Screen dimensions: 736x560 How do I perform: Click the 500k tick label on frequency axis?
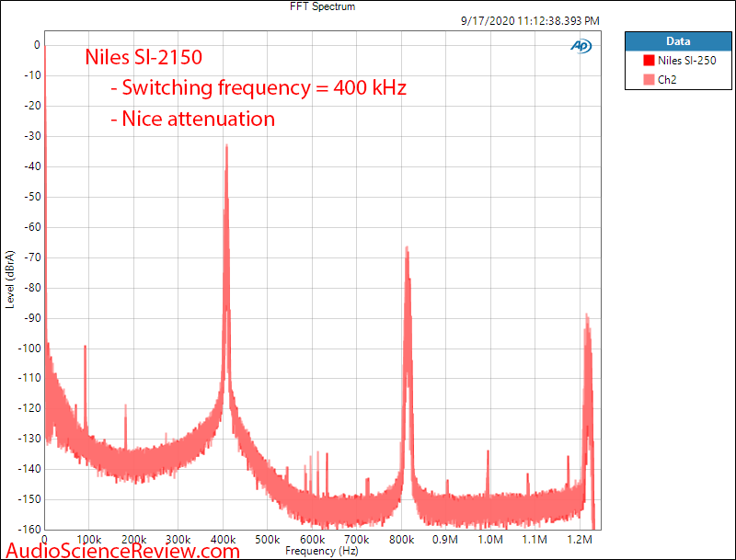coord(268,540)
